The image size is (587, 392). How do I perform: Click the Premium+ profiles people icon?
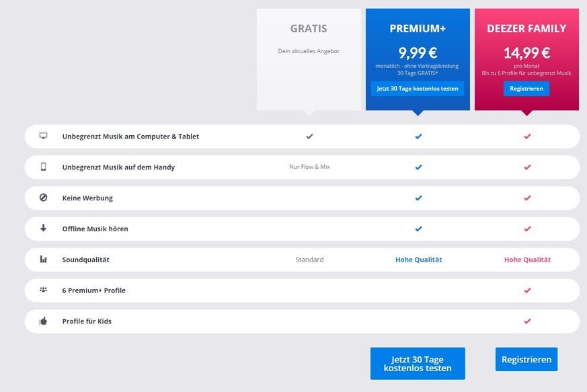[x=44, y=290]
